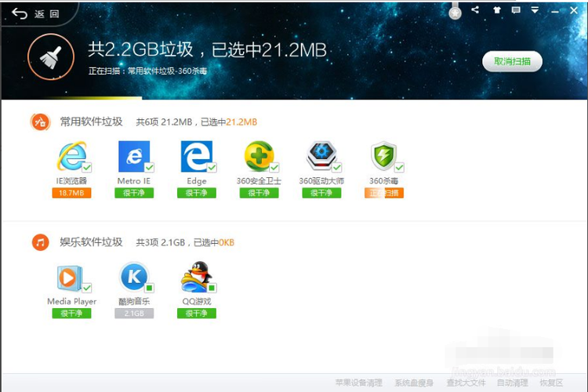Select the IE浏览器 icon
This screenshot has width=588, height=392.
coord(71,156)
